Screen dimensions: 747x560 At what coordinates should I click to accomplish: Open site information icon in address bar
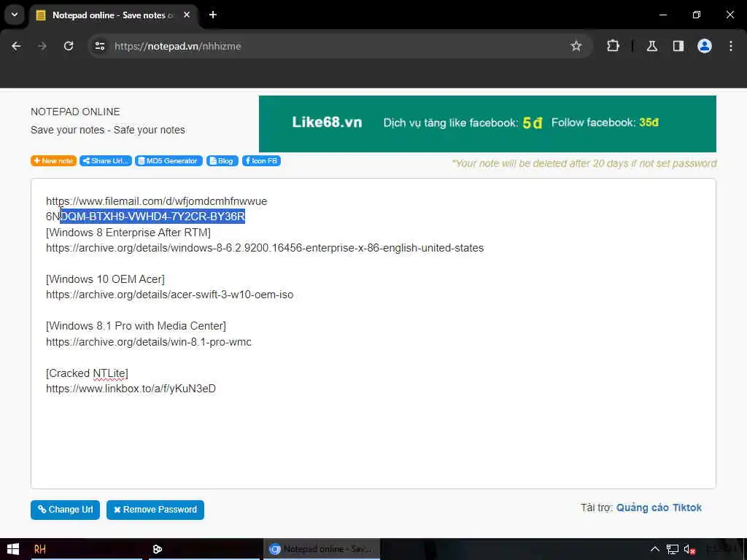(x=99, y=46)
